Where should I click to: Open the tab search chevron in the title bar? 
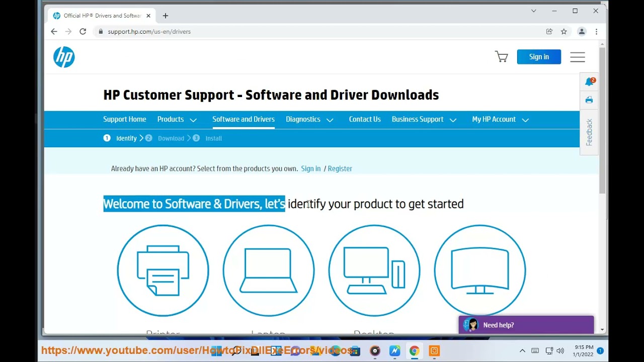pyautogui.click(x=534, y=11)
